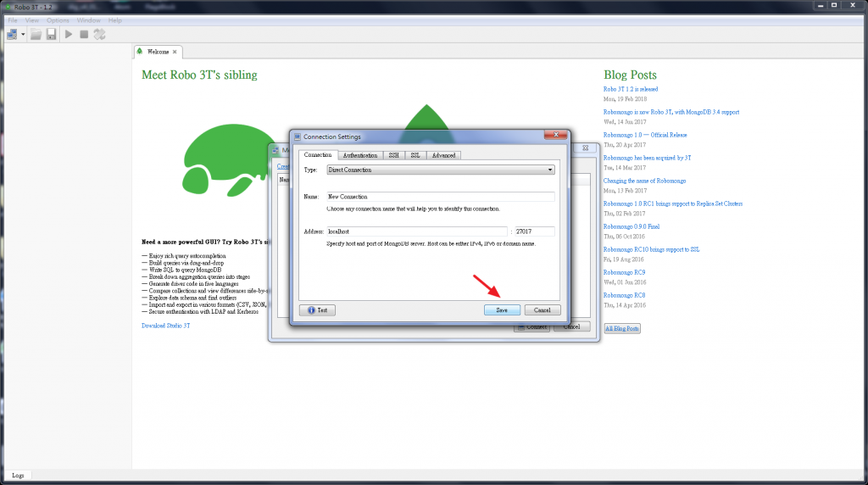Click the Address field containing localhost
The image size is (868, 485).
pyautogui.click(x=417, y=231)
